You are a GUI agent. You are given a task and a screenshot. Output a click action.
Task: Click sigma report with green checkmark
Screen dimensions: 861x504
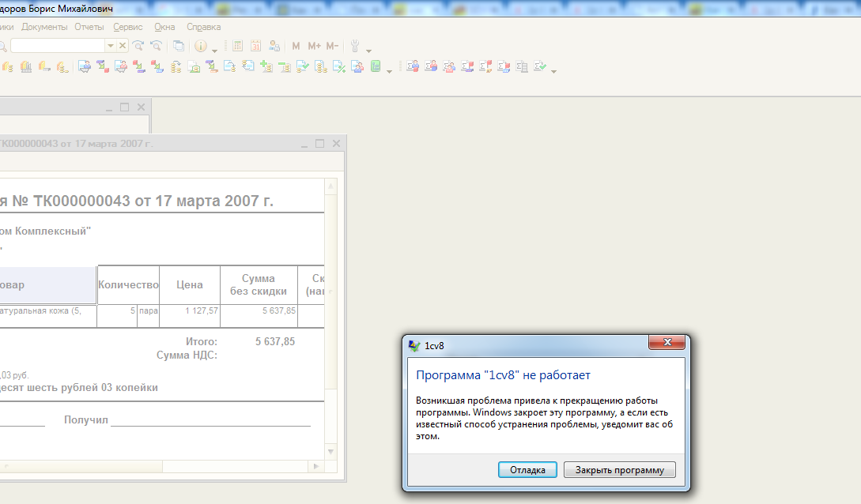tap(540, 67)
